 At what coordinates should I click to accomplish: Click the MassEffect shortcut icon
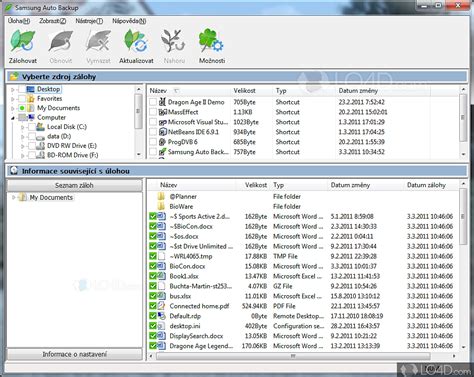click(162, 112)
